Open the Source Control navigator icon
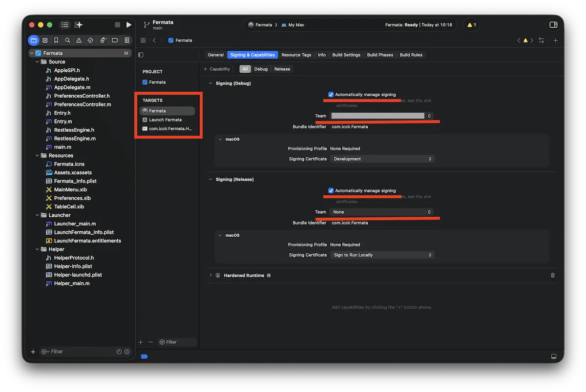The height and width of the screenshot is (392, 586). coord(45,41)
